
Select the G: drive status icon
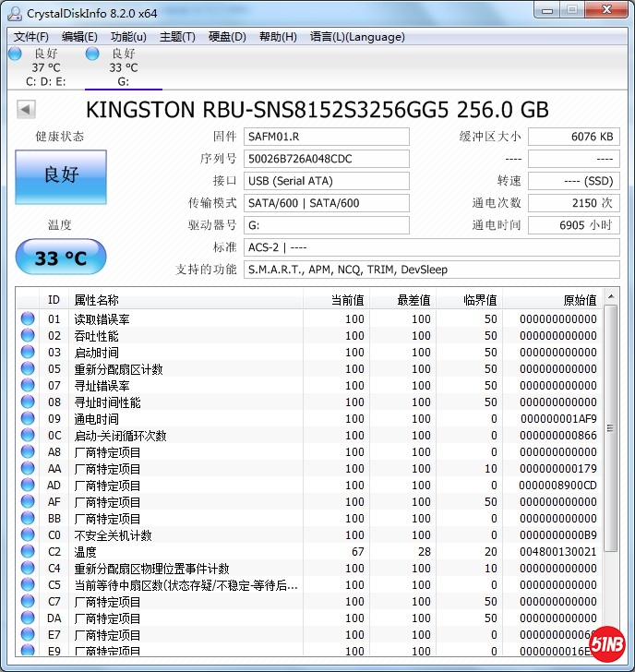click(x=92, y=54)
